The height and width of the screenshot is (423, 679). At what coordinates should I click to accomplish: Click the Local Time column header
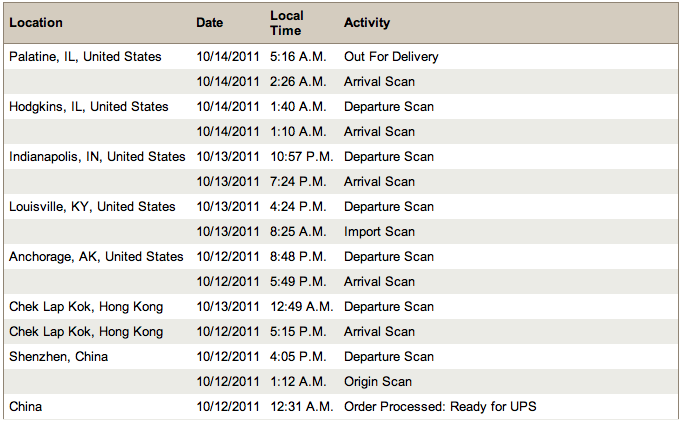coord(287,23)
